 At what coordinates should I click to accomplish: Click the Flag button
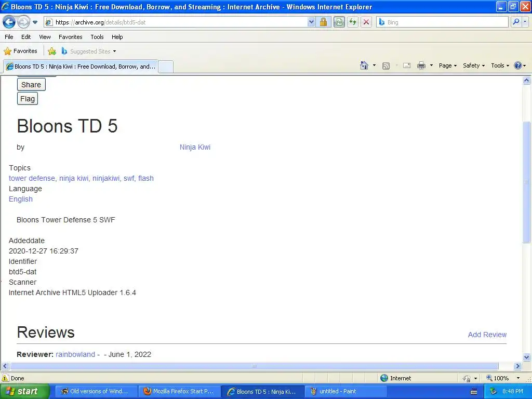coord(28,99)
